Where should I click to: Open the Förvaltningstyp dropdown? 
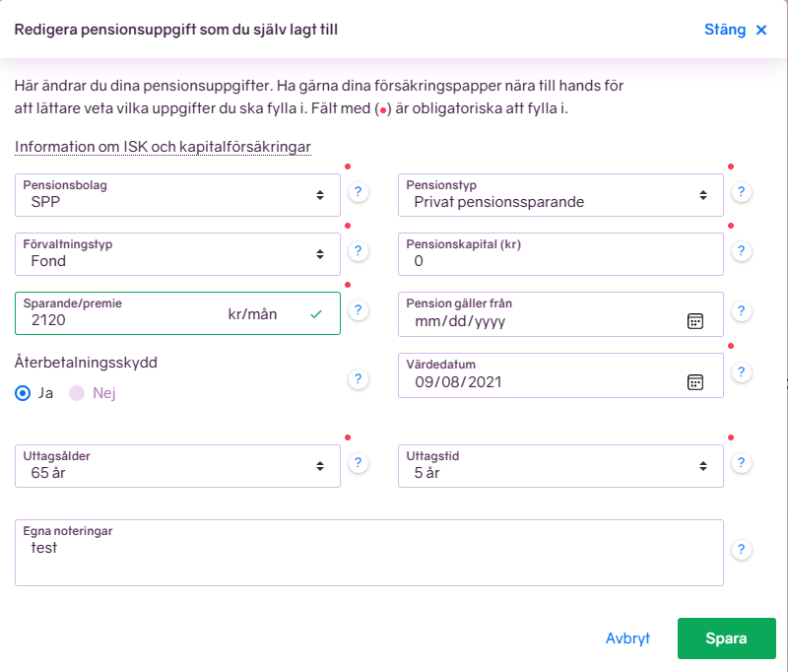pyautogui.click(x=177, y=254)
